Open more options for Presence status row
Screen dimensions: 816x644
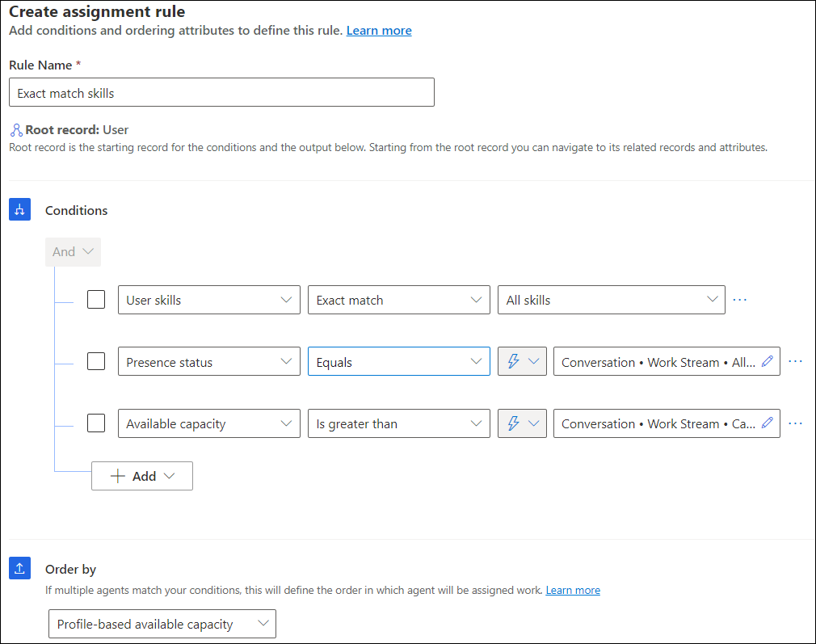pyautogui.click(x=795, y=361)
